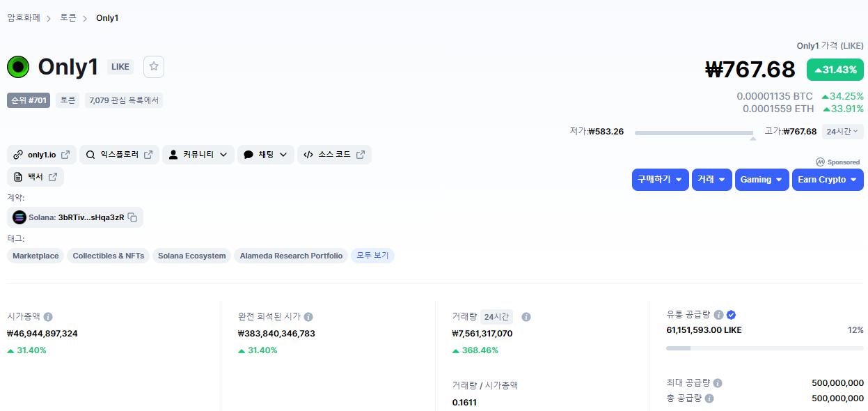Click the low-high price range bar
Screen dimensions: 868x411
pyautogui.click(x=693, y=132)
